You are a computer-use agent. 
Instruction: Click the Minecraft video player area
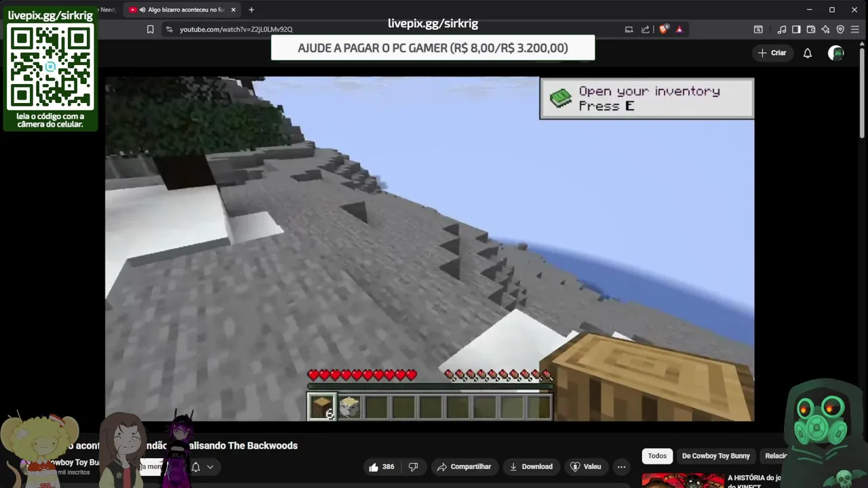[429, 249]
